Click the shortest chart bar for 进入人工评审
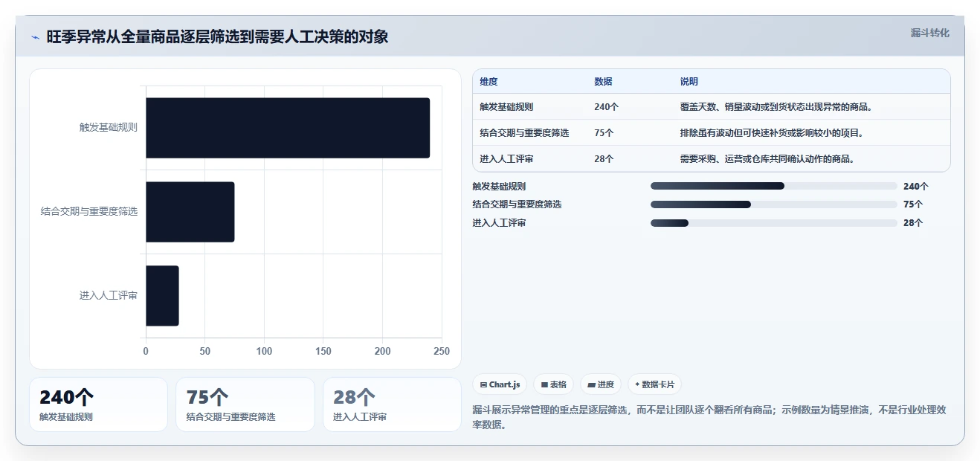This screenshot has width=980, height=461. pyautogui.click(x=162, y=296)
